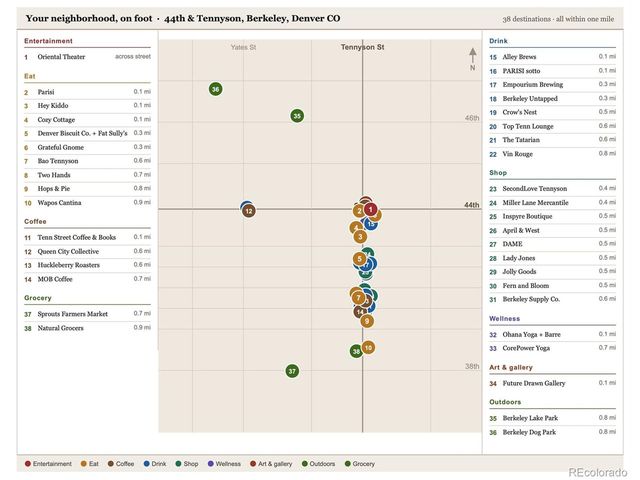Select Crow's Nest entry
The height and width of the screenshot is (480, 640).
pos(553,112)
